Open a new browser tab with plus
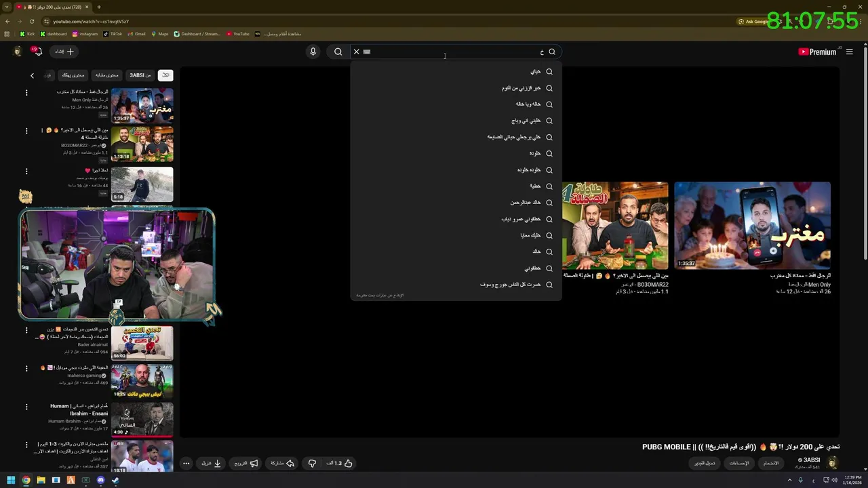Viewport: 868px width, 488px height. [98, 7]
